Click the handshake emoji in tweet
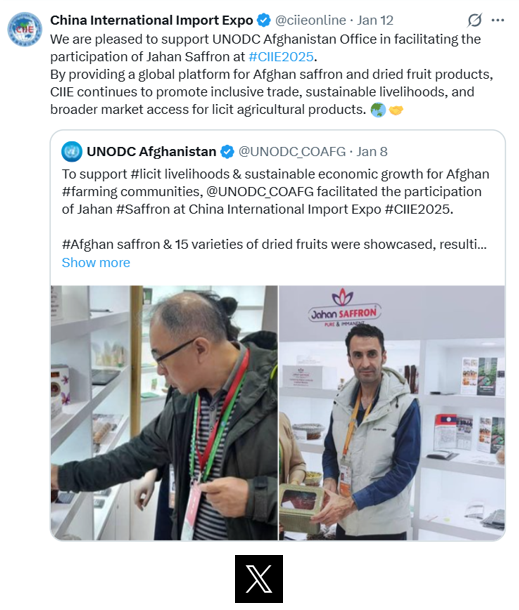 (x=396, y=110)
